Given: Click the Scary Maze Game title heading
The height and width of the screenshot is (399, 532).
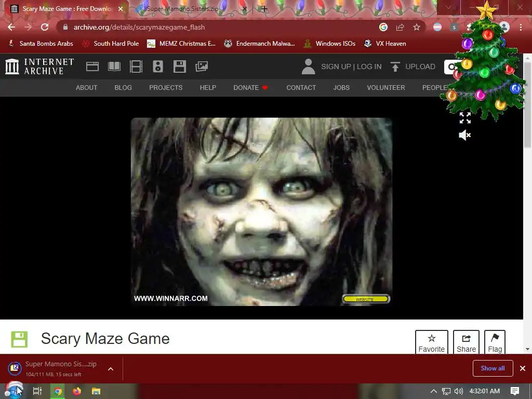Looking at the screenshot, I should 105,339.
